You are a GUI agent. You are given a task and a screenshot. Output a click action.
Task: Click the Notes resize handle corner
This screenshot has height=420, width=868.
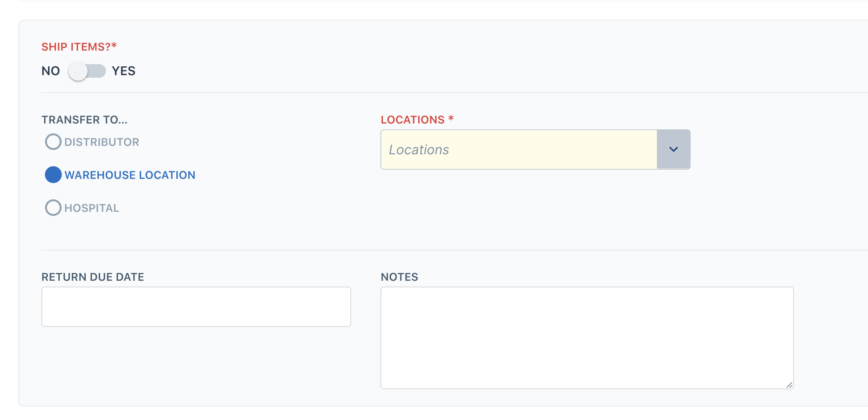[x=790, y=385]
